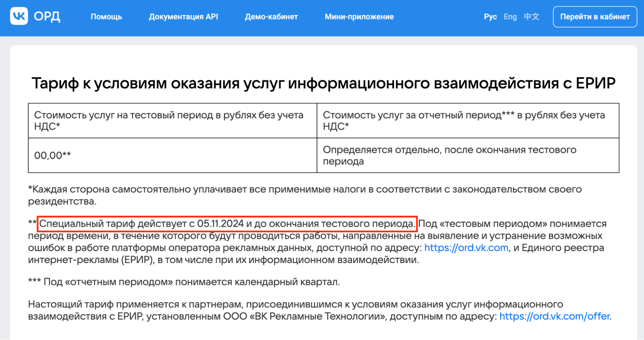Click the footnote about применимые налоги
This screenshot has width=644, height=340.
click(305, 195)
